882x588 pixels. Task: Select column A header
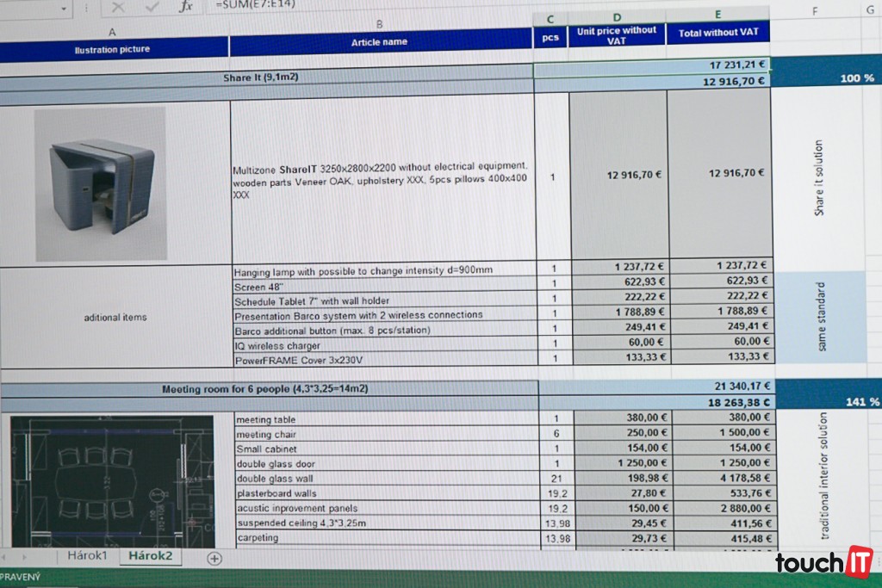pyautogui.click(x=113, y=32)
